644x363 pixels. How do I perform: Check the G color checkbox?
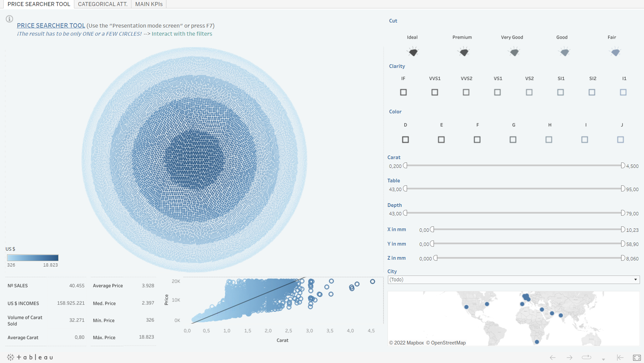pos(513,140)
